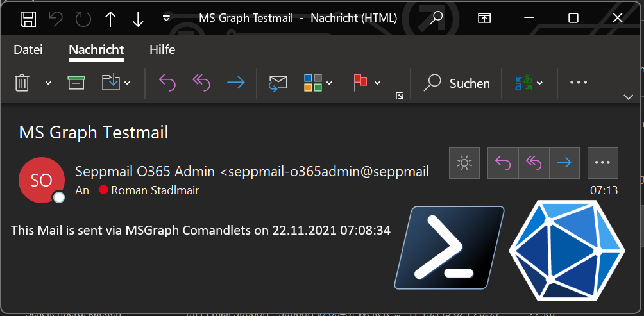Go to previous item up arrow
The image size is (644, 316).
[110, 19]
